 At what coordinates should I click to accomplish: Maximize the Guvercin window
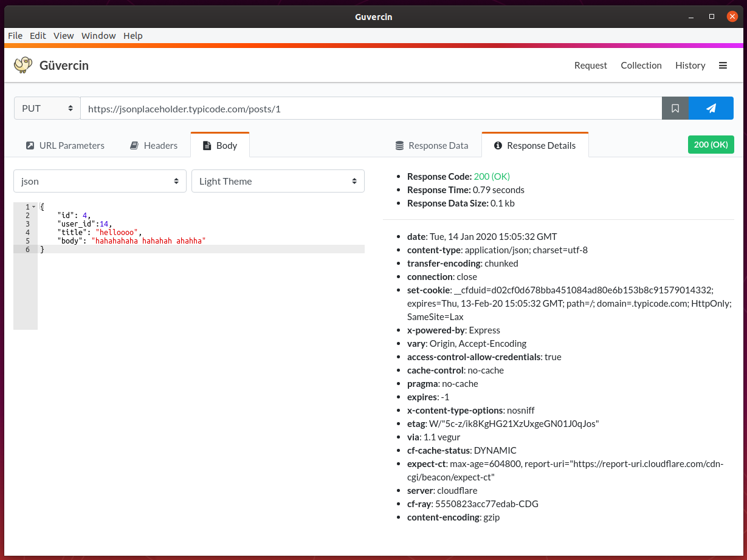[x=712, y=16]
